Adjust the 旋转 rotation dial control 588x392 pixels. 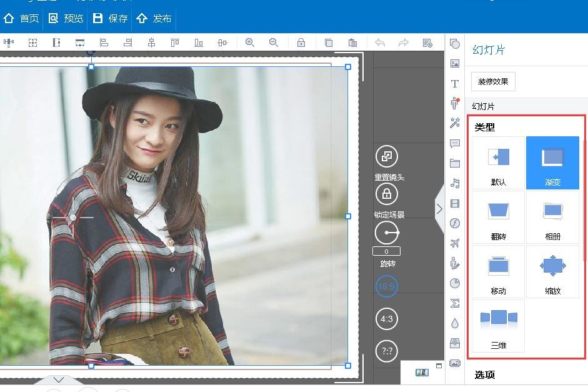coord(386,232)
